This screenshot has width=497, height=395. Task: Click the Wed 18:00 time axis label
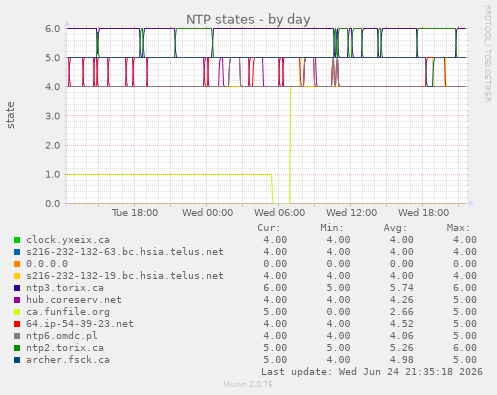click(423, 213)
